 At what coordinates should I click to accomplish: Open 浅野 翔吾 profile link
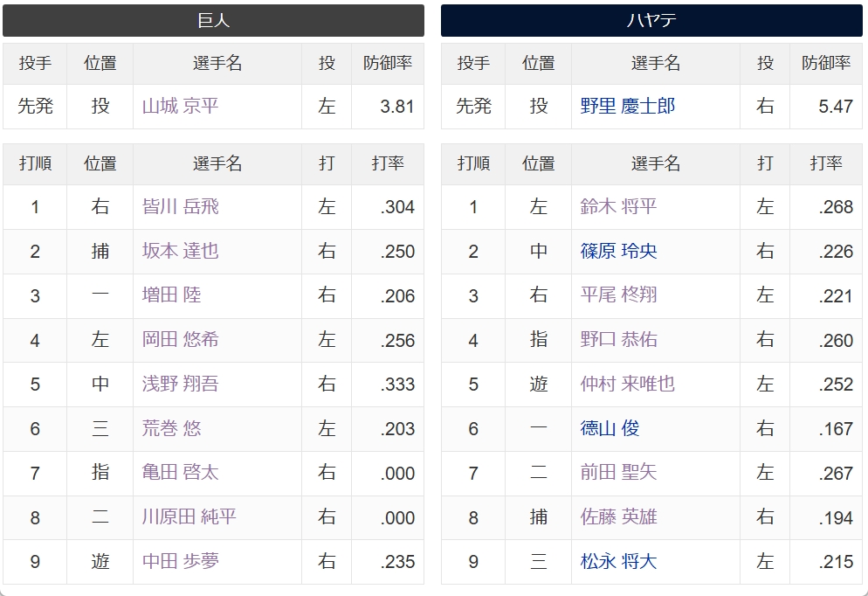click(181, 384)
